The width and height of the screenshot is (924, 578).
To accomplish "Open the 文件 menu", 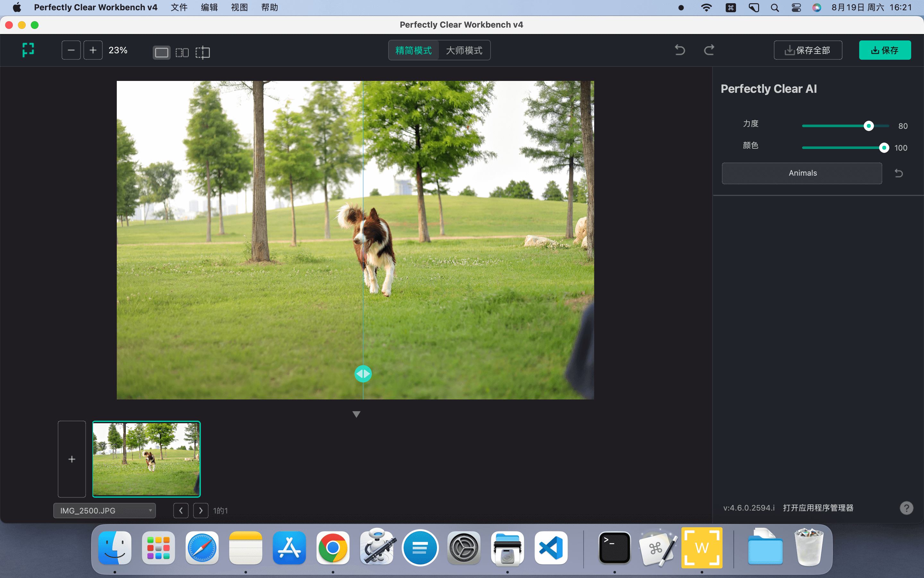I will (x=179, y=8).
